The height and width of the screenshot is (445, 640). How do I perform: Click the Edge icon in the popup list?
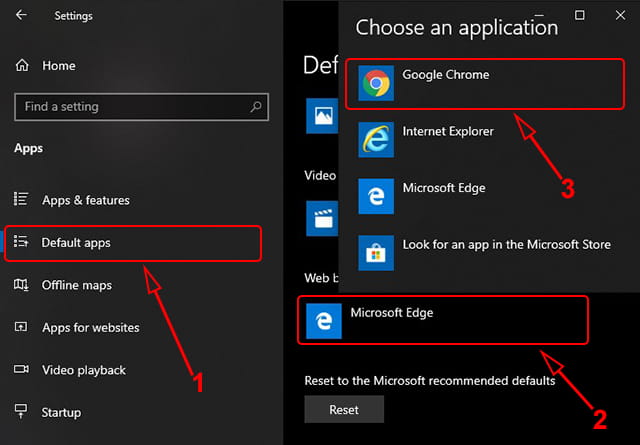coord(376,196)
